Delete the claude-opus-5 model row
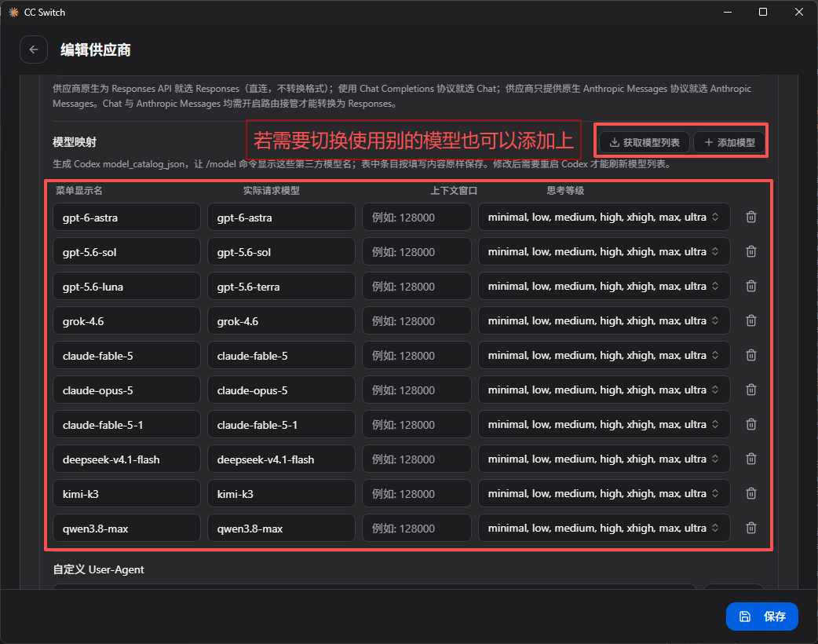 (750, 390)
